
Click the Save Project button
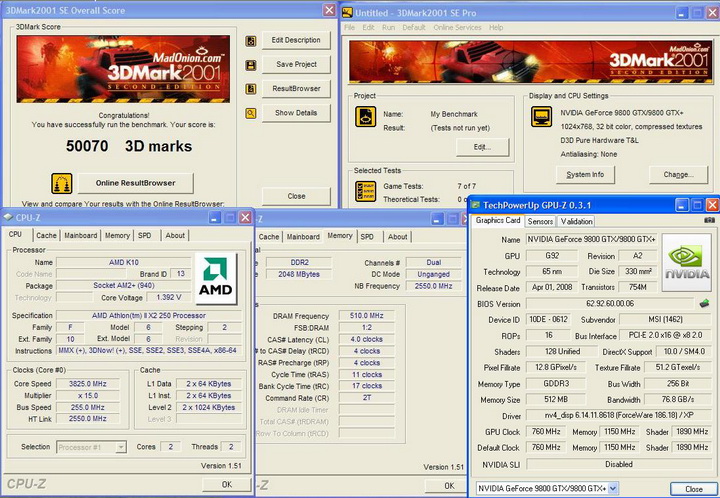click(x=296, y=65)
